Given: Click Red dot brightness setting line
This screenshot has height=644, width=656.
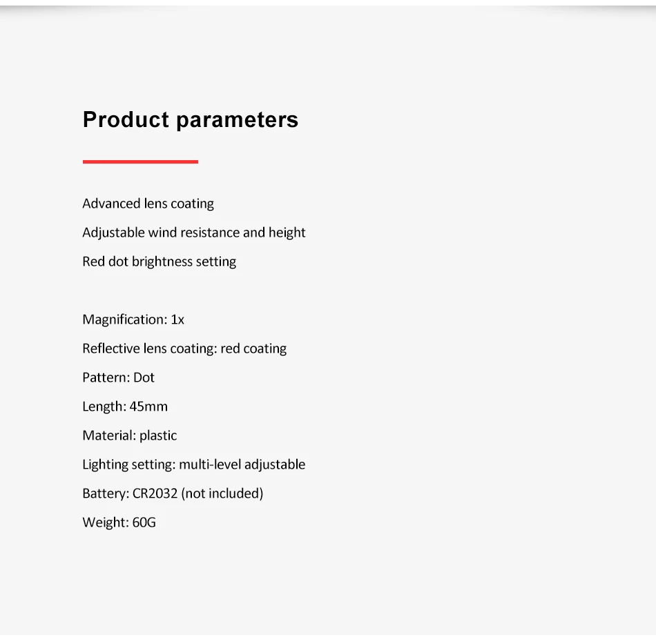Looking at the screenshot, I should (159, 262).
